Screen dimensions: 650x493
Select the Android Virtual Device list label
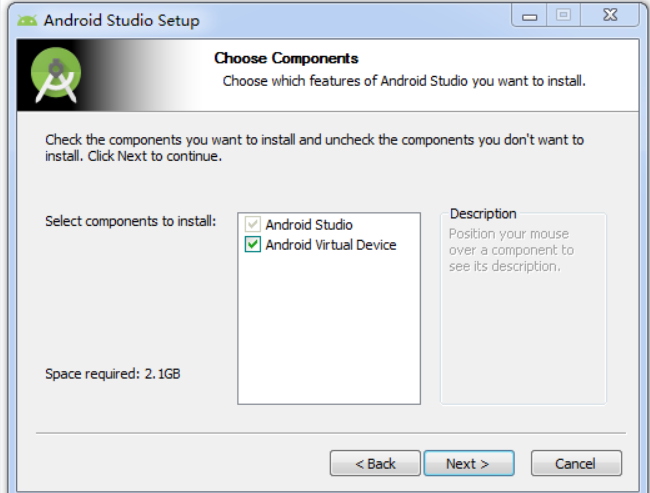(x=331, y=245)
